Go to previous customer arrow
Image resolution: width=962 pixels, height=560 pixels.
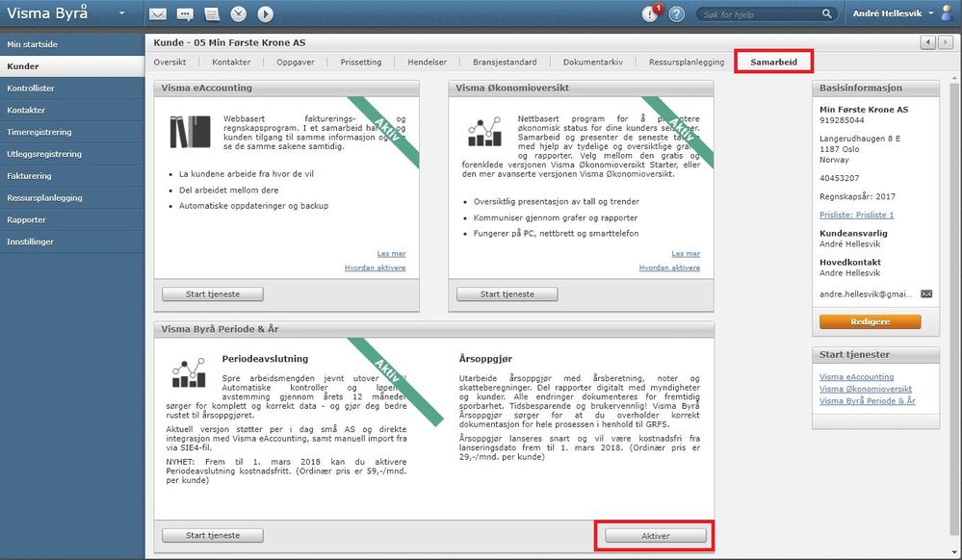[x=927, y=42]
